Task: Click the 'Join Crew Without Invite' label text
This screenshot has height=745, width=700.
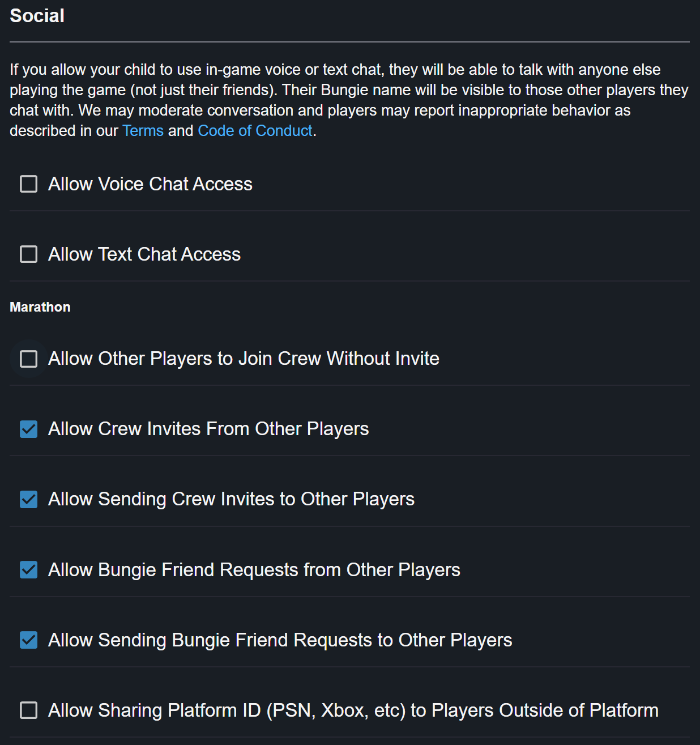Action: pos(244,359)
